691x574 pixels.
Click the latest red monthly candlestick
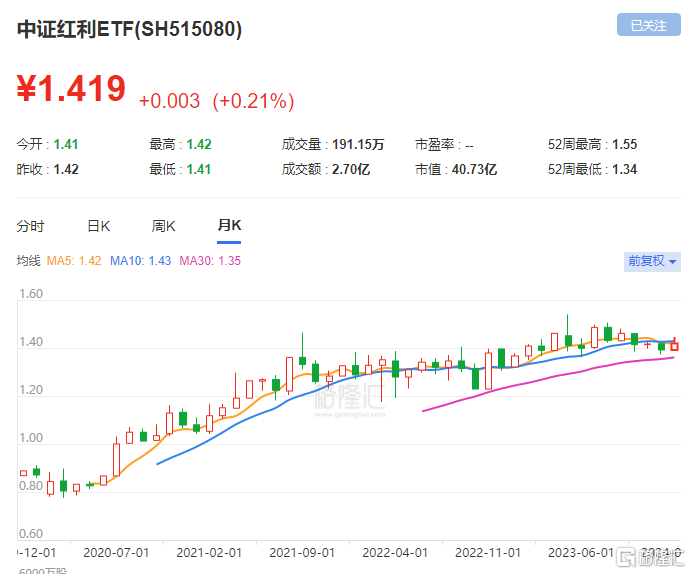[x=674, y=346]
